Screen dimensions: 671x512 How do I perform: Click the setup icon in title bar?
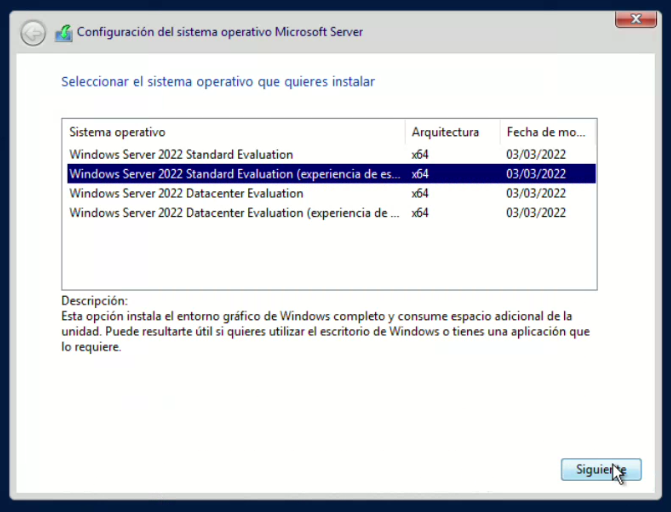point(63,33)
